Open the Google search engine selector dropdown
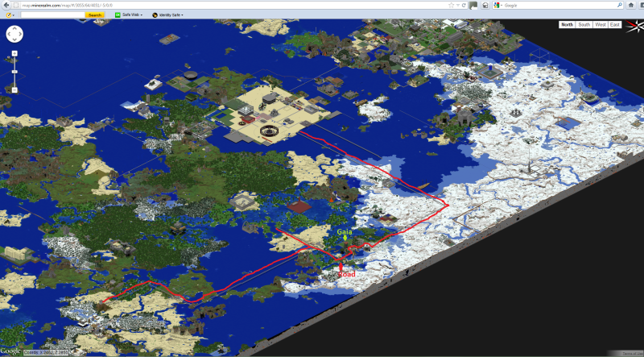This screenshot has width=644, height=357. coord(498,6)
